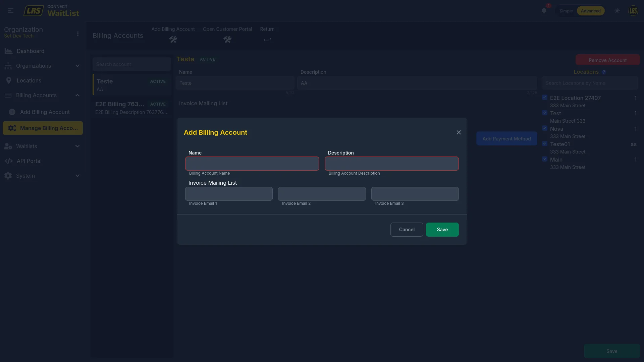Click Open Customer Portal toolbar label
This screenshot has width=644, height=362.
(227, 29)
